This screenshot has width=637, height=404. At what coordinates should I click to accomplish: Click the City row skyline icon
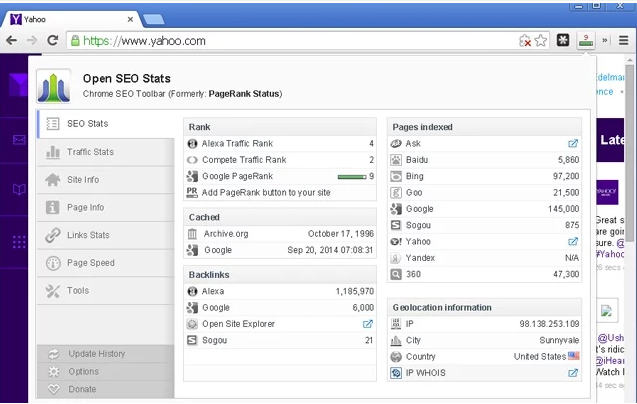(x=396, y=340)
